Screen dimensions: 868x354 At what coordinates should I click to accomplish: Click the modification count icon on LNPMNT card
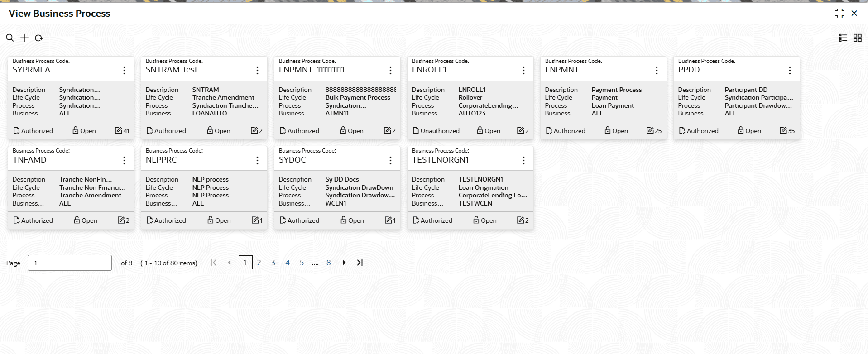coord(650,130)
